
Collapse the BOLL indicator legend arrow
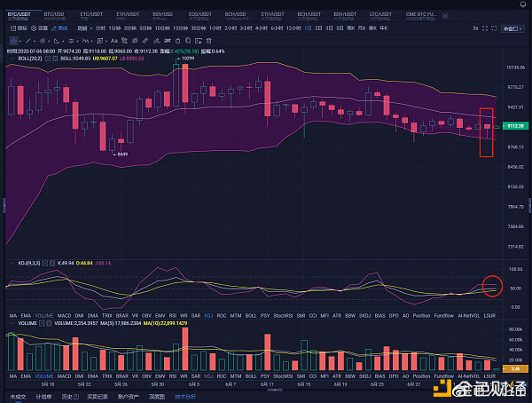[12, 59]
